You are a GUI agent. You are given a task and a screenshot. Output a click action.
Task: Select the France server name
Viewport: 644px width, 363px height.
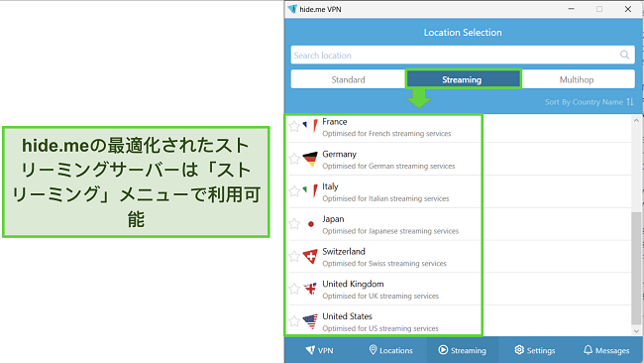coord(335,122)
